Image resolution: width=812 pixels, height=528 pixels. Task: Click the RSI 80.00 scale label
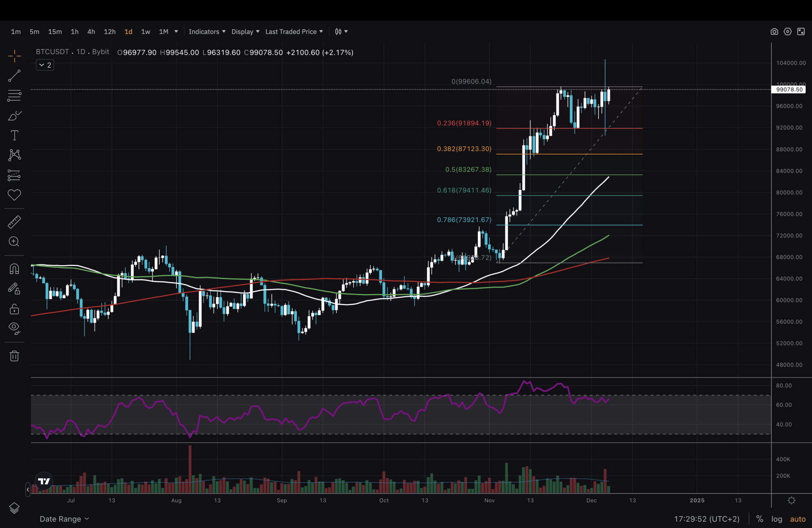coord(783,385)
